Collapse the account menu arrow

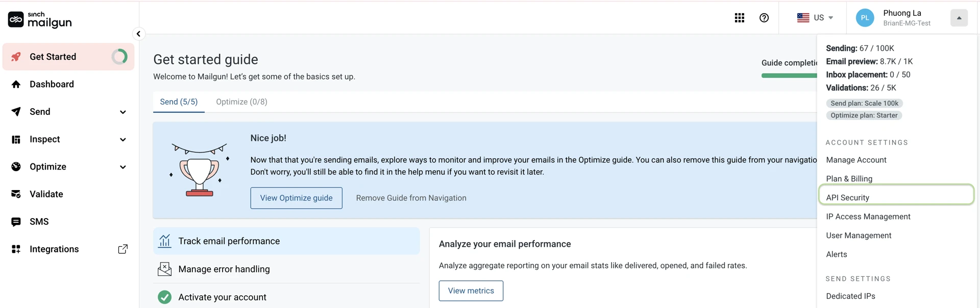[959, 18]
